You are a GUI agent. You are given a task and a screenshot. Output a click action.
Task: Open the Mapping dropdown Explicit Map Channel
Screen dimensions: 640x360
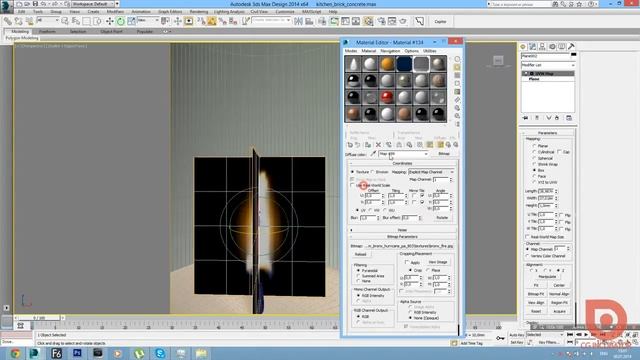pos(431,172)
